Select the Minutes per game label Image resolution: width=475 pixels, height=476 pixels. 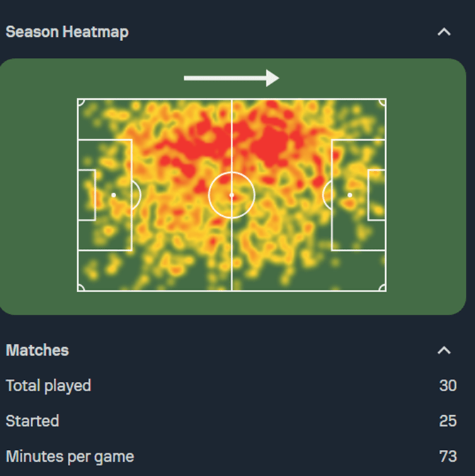click(x=69, y=456)
